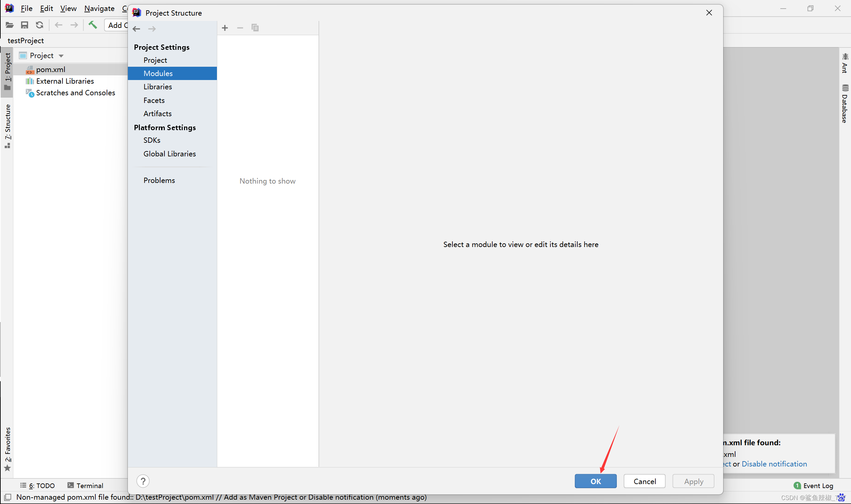Select the Facets settings option

point(154,100)
